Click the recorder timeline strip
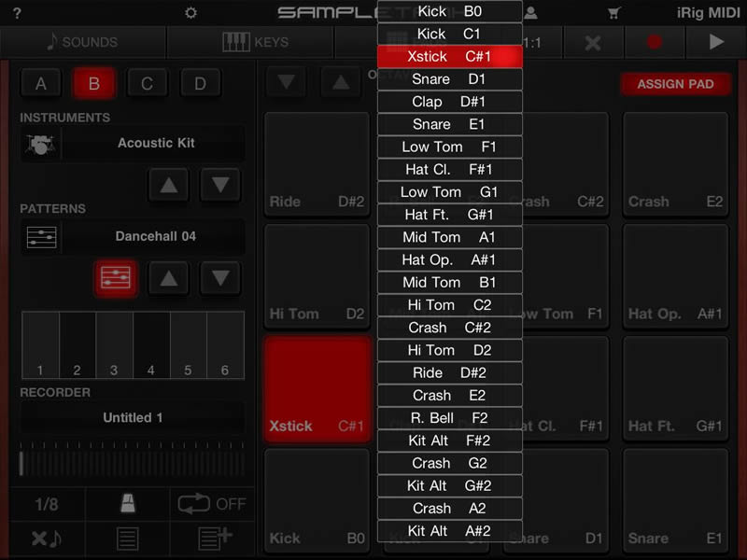Image resolution: width=747 pixels, height=560 pixels. (x=132, y=461)
